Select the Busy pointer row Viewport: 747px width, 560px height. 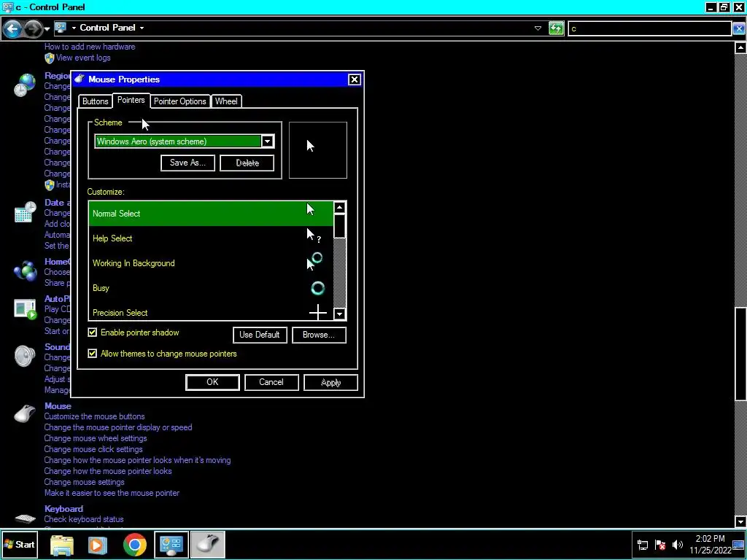(x=211, y=287)
